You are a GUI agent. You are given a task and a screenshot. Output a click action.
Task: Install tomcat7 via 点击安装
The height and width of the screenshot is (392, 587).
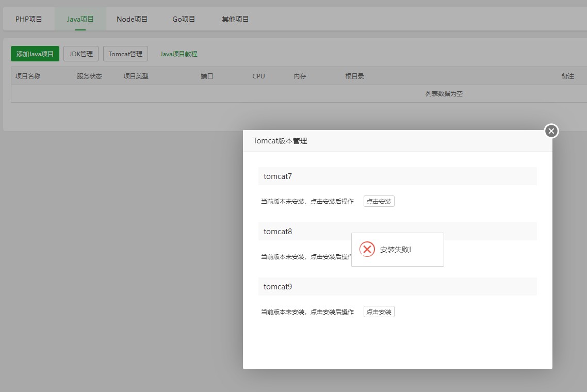click(379, 202)
